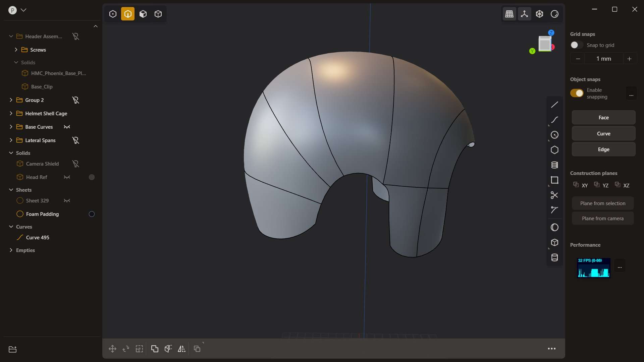Viewport: 644px width, 362px height.
Task: Toggle Header Assem visibility bulb icon
Action: [x=75, y=36]
